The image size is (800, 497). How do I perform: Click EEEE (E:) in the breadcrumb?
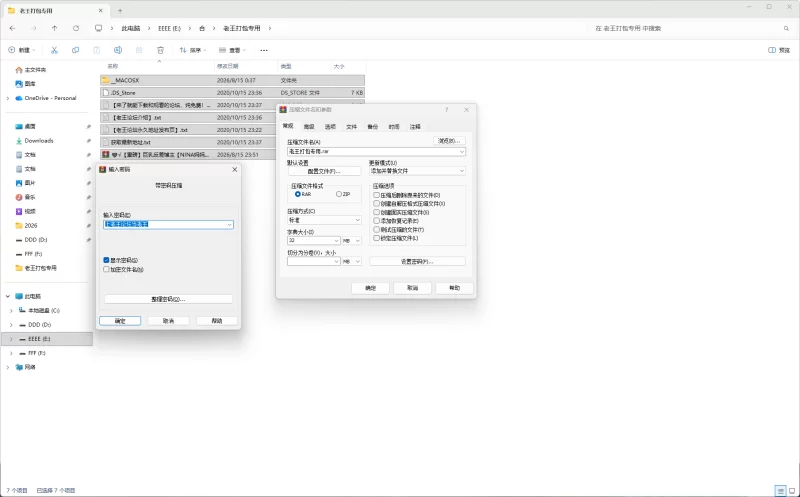coord(169,28)
